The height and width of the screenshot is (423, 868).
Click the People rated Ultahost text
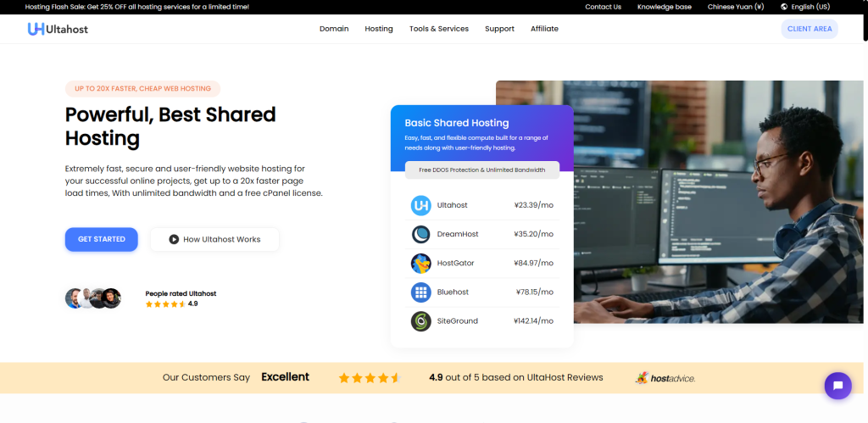[x=181, y=293]
